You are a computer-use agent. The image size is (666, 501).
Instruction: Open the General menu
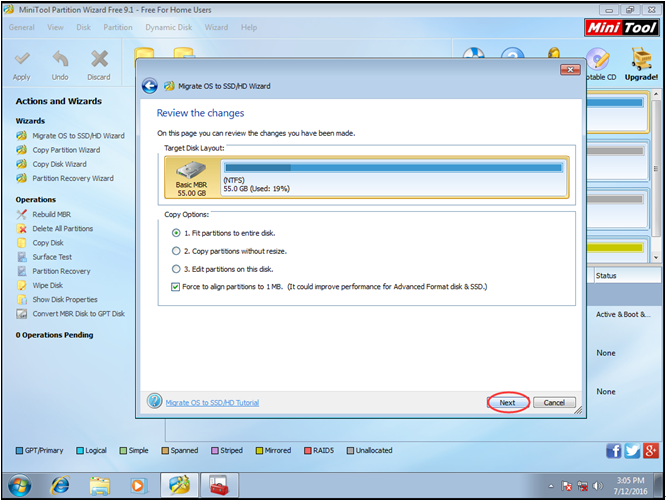(22, 27)
